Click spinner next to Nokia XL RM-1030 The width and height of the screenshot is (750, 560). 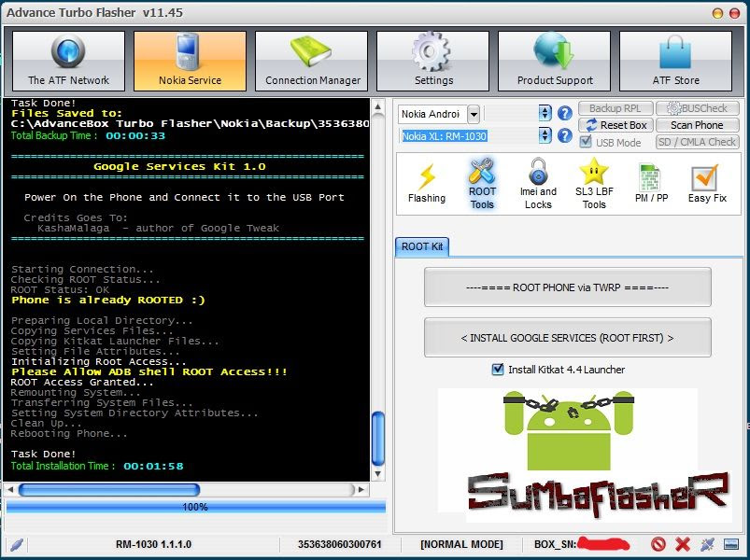pos(545,135)
